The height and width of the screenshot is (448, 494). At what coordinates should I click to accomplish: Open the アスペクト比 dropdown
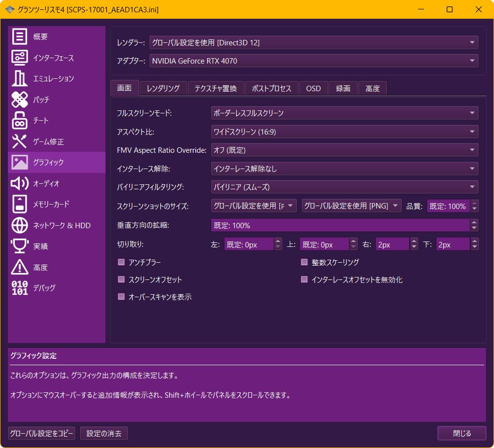click(344, 132)
